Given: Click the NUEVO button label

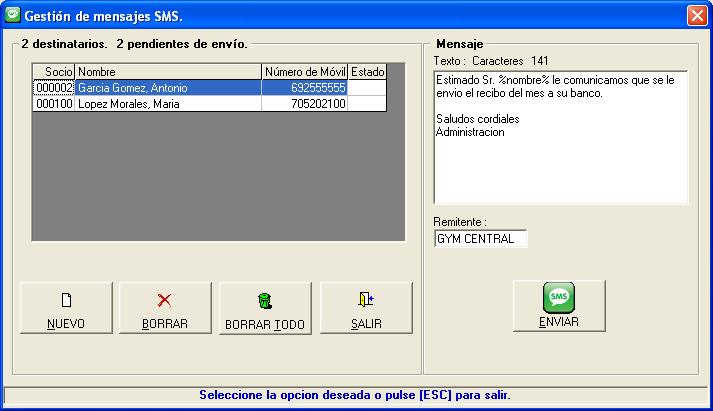Looking at the screenshot, I should coord(66,324).
